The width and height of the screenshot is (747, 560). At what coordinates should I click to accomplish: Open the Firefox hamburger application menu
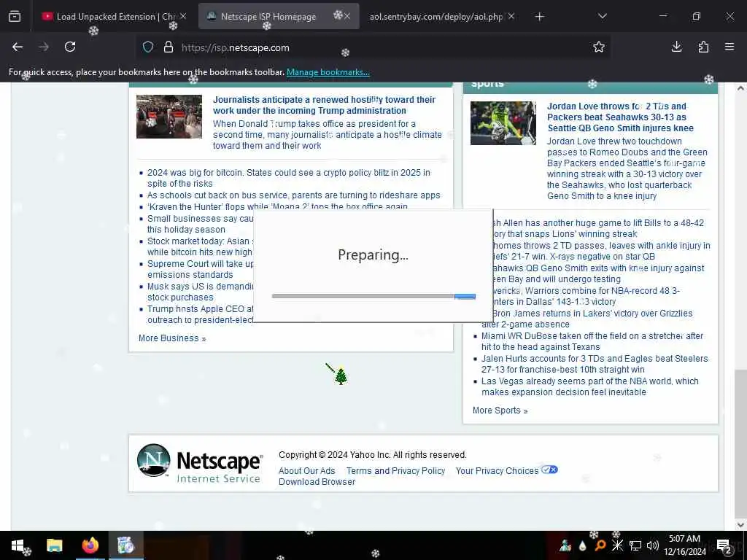tap(729, 47)
